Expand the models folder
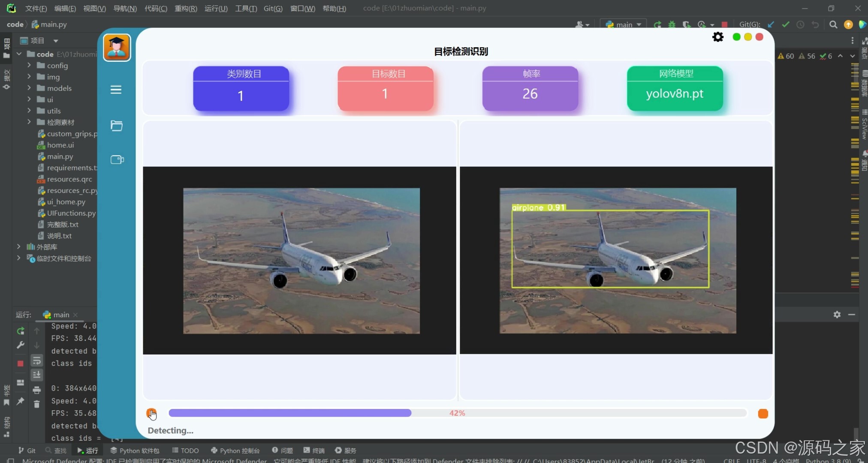Viewport: 868px width, 463px height. 29,88
